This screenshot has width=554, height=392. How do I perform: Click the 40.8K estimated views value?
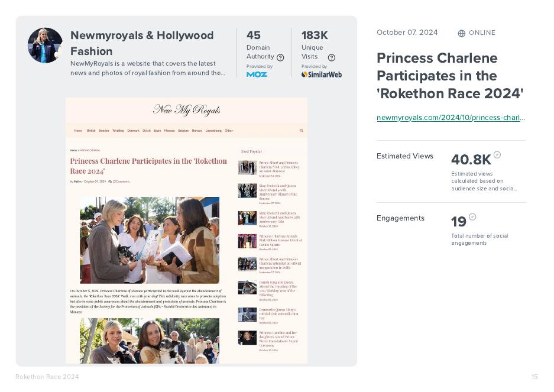471,160
